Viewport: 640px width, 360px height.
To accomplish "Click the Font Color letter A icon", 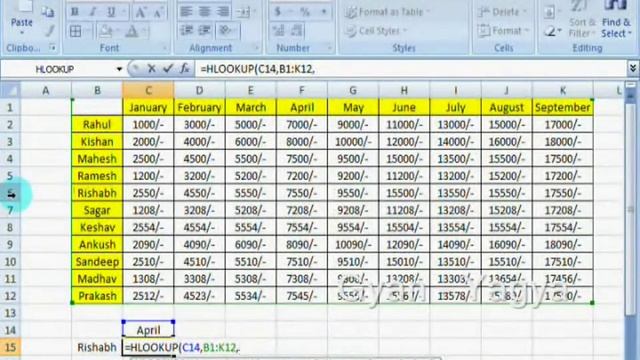I will [132, 31].
